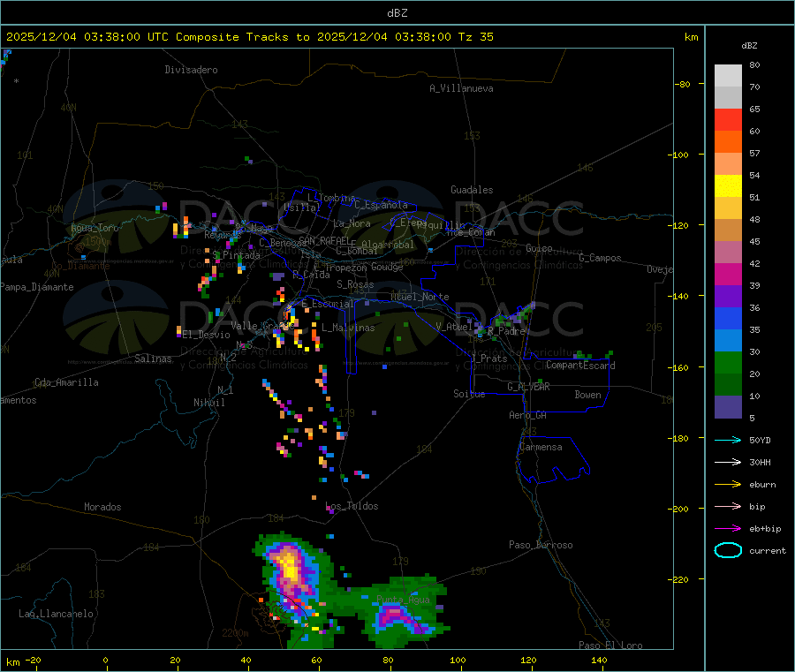Click the 'Paso_El_Loro' map label
The image size is (795, 672).
610,646
